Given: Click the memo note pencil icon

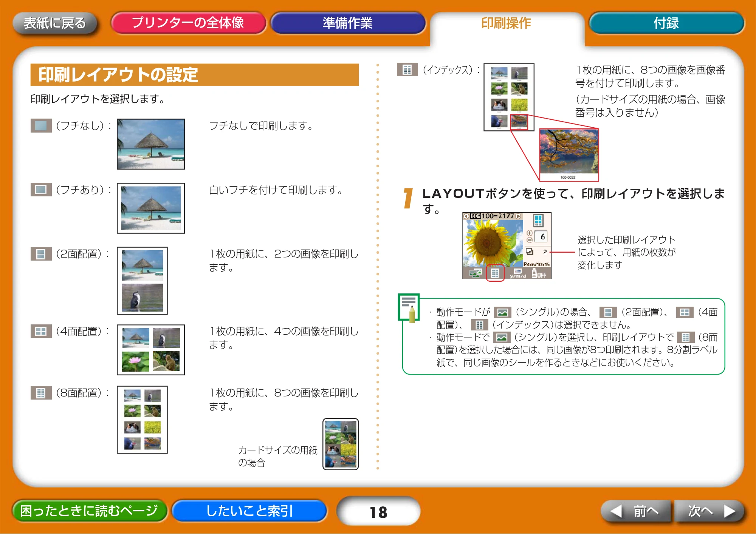Looking at the screenshot, I should 409,307.
